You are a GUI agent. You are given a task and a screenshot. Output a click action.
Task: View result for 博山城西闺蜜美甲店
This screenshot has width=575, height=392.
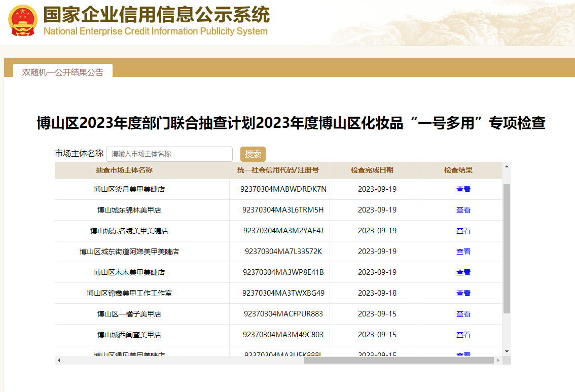463,335
